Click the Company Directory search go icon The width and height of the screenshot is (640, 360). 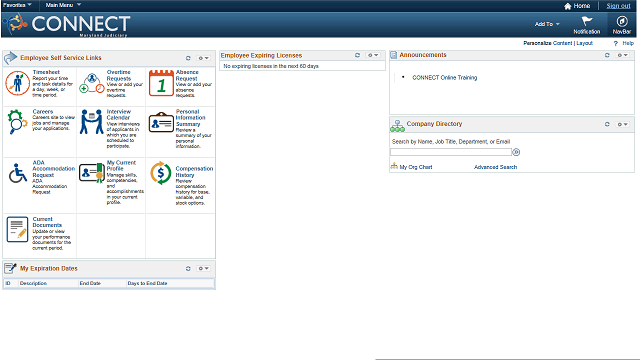516,152
